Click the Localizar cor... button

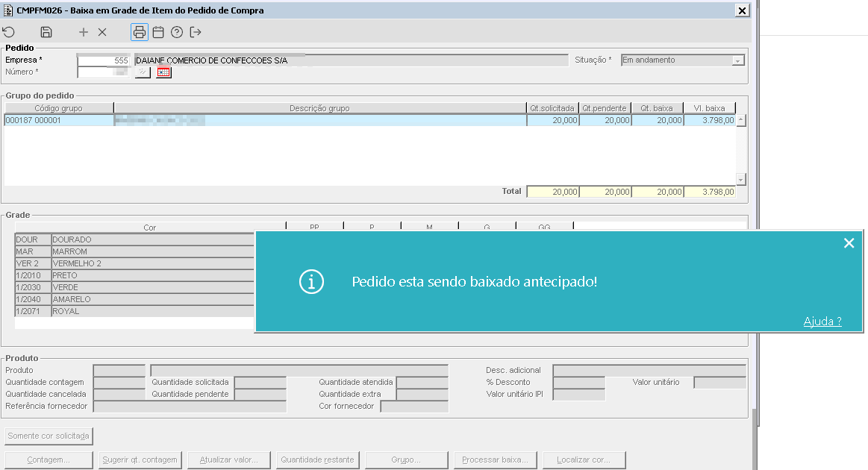[x=584, y=460]
